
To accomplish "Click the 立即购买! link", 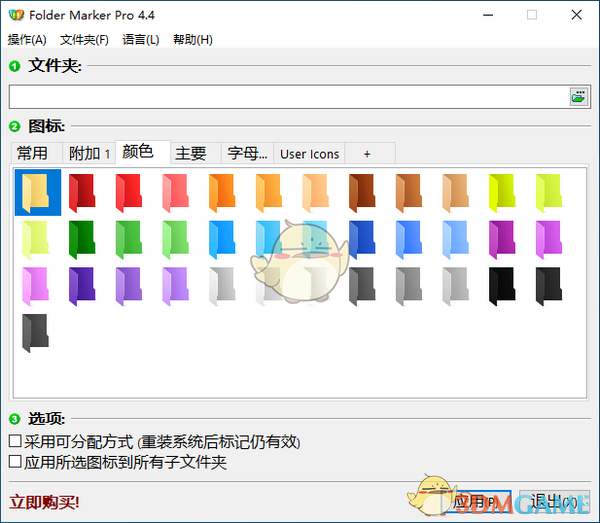I will [x=44, y=502].
